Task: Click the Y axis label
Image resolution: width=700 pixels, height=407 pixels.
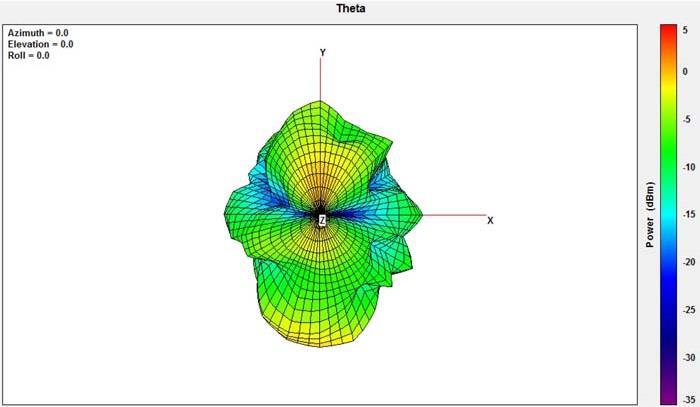Action: pos(322,52)
